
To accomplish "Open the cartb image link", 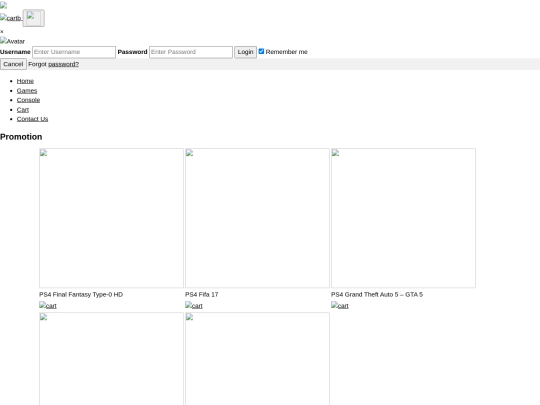I will 11,18.
